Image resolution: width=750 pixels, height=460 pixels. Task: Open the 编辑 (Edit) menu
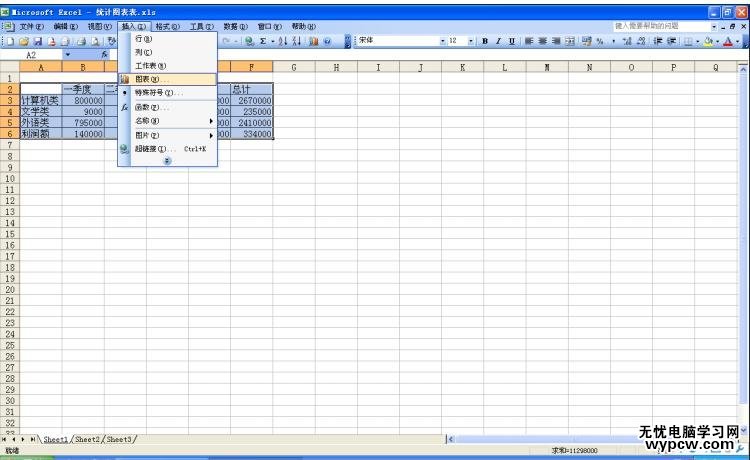coord(66,26)
